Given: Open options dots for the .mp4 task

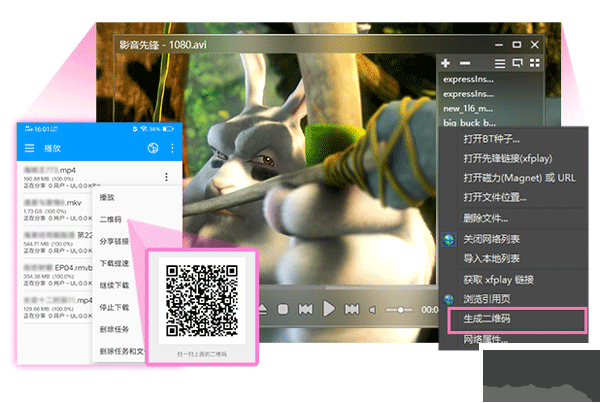Looking at the screenshot, I should 166,176.
